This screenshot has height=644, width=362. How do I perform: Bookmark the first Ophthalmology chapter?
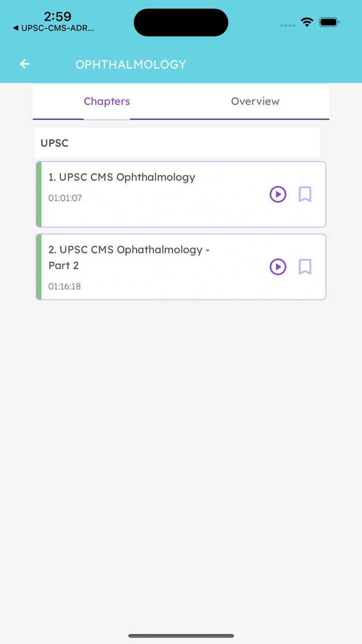(305, 195)
